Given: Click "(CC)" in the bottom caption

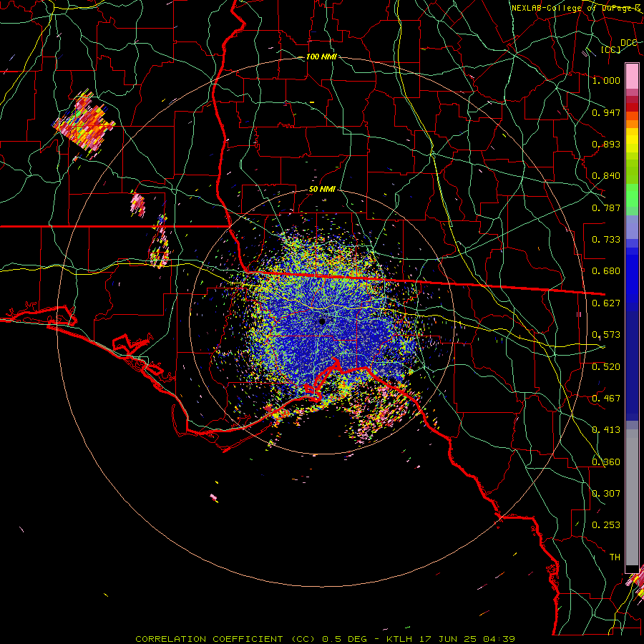Looking at the screenshot, I should click(x=303, y=639).
